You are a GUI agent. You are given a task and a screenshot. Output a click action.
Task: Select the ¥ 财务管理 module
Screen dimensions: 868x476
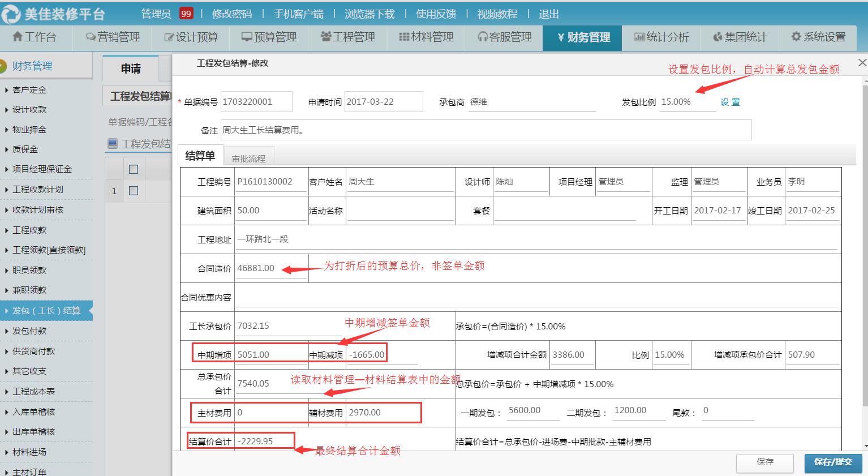(582, 37)
